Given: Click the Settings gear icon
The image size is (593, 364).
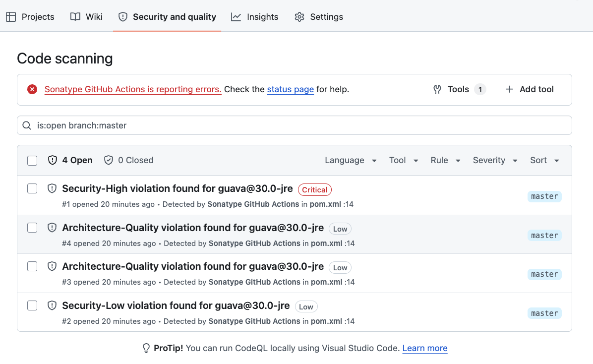Looking at the screenshot, I should (x=299, y=17).
